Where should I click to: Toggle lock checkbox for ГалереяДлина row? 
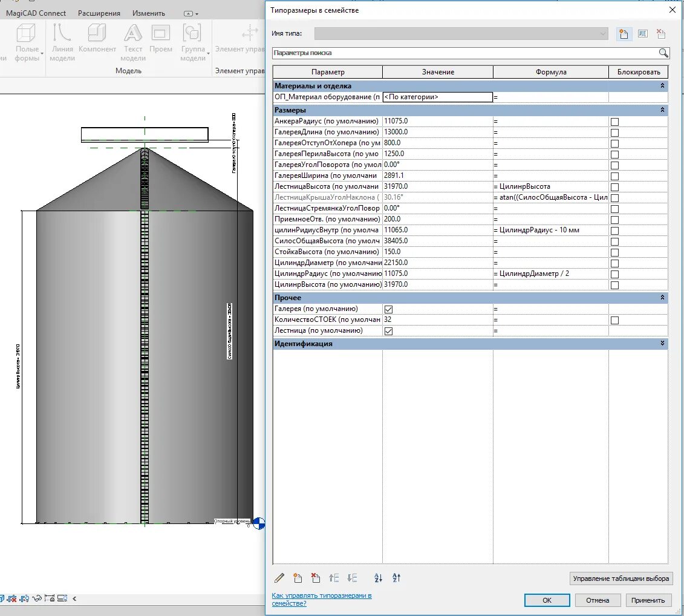[614, 133]
